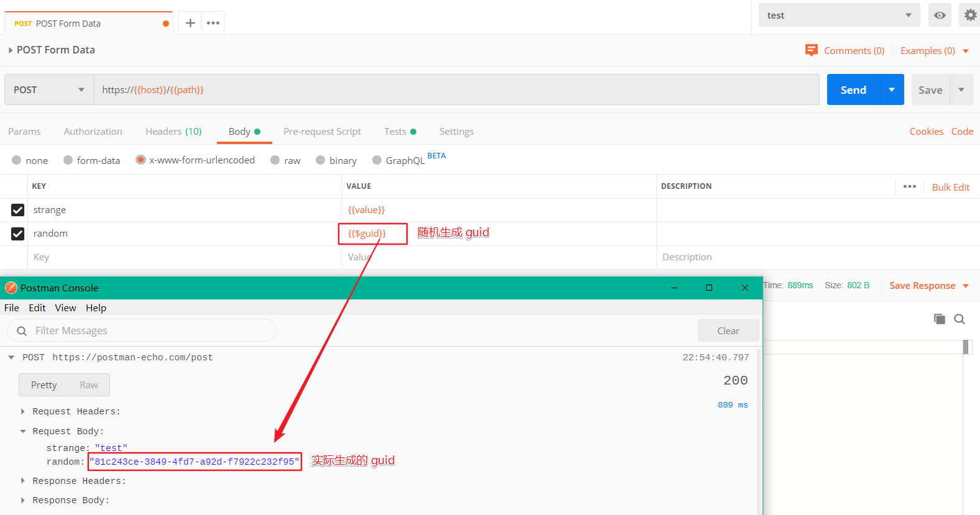980x515 pixels.
Task: Click the Save button
Action: (930, 89)
